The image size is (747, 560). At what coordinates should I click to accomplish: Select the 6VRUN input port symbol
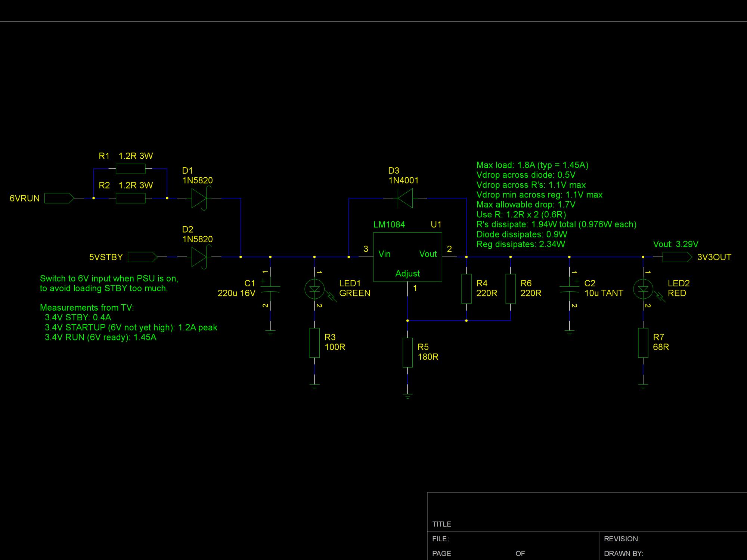tap(59, 198)
